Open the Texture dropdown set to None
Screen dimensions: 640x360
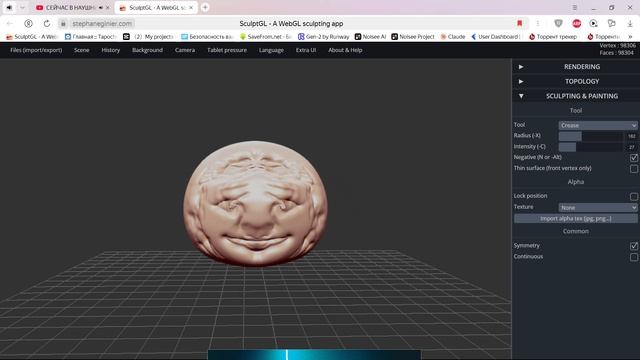[598, 208]
